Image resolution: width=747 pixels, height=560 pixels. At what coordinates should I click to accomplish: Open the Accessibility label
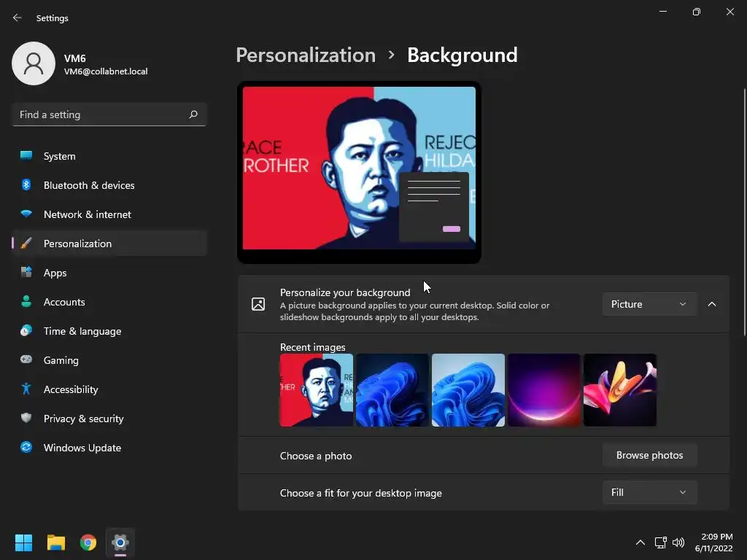pos(71,389)
